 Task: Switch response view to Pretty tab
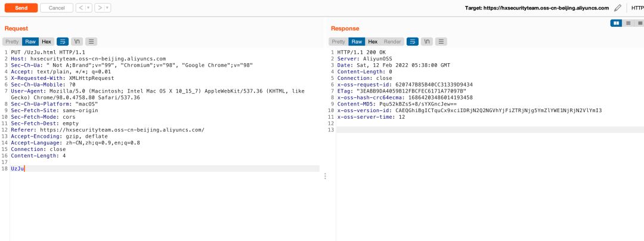pos(338,42)
